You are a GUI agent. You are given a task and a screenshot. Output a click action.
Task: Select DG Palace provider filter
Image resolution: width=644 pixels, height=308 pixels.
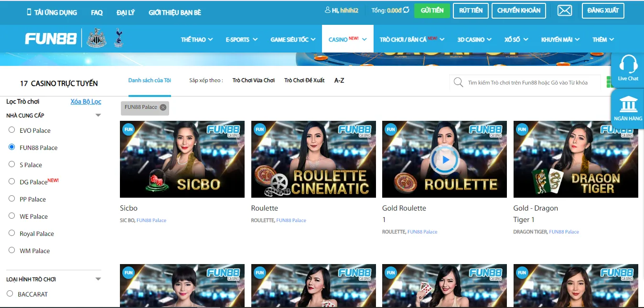[12, 181]
